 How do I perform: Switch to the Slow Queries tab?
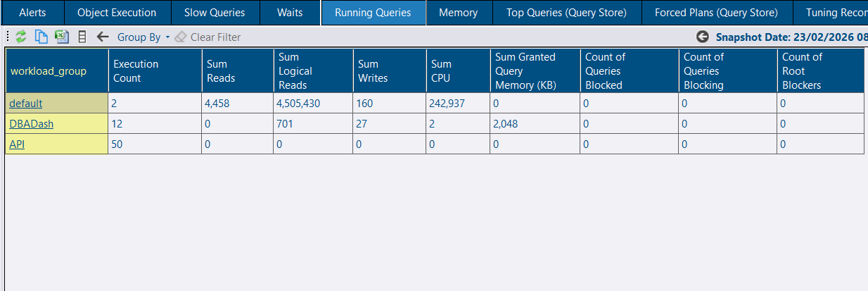(215, 13)
